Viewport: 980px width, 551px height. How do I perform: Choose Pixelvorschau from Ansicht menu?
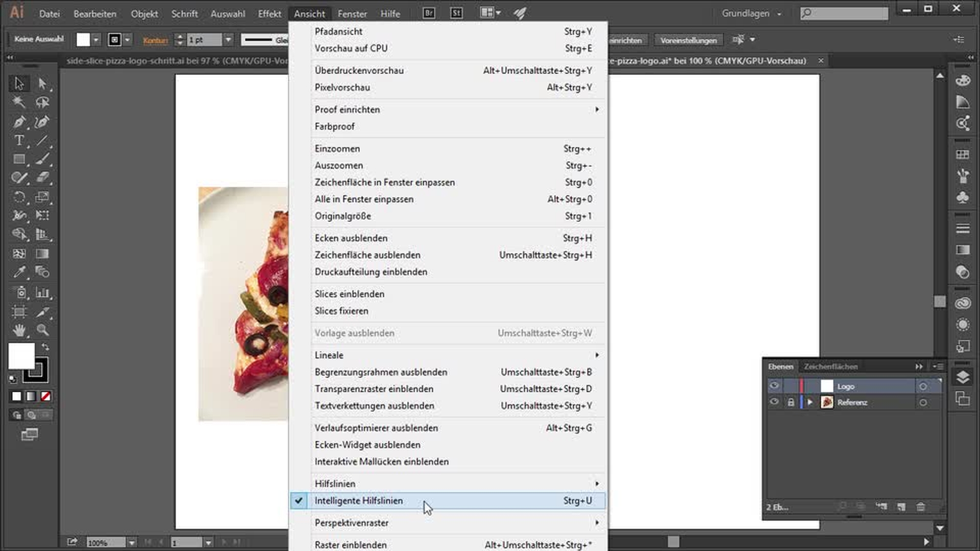[x=342, y=87]
